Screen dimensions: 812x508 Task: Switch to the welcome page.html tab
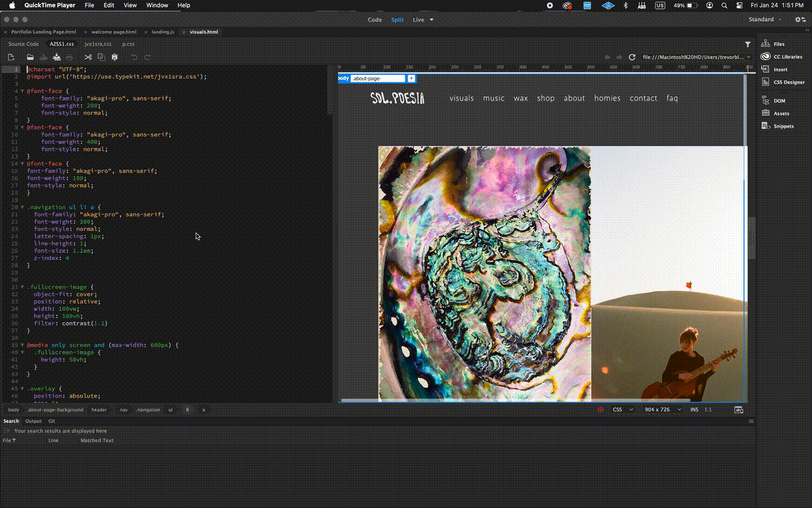click(x=114, y=32)
